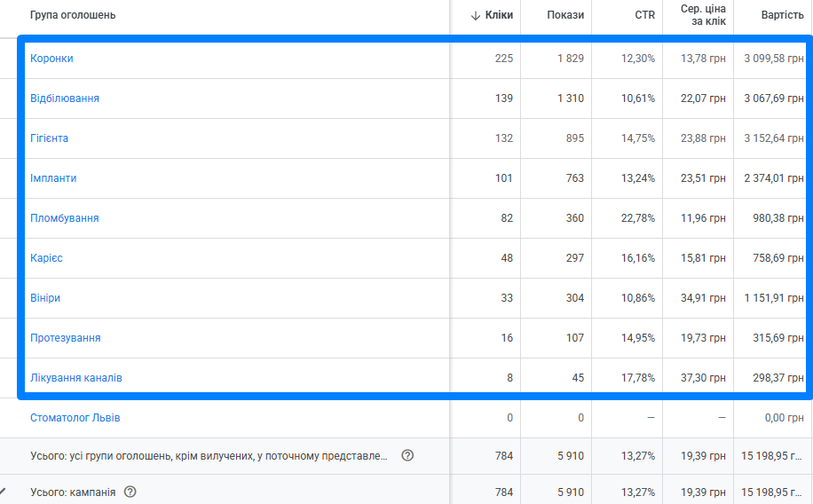Sort by the Покази column header

[565, 15]
